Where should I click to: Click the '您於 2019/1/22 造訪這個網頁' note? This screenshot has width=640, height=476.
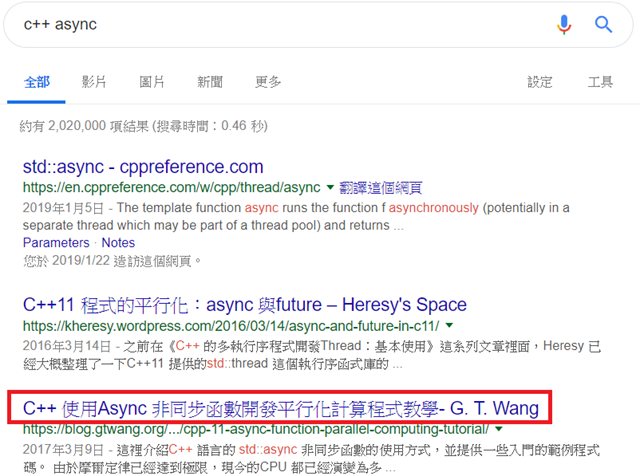[x=112, y=260]
